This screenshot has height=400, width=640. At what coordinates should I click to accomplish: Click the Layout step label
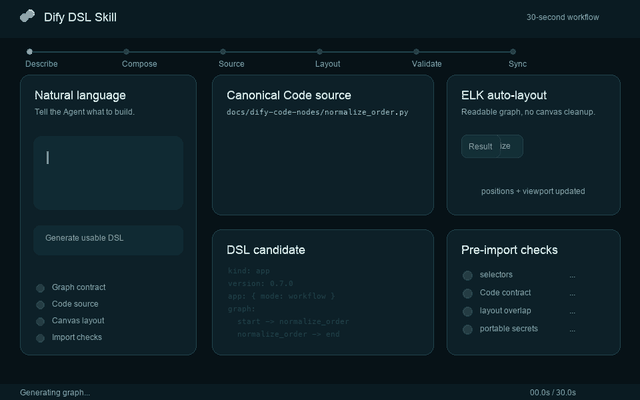point(328,64)
